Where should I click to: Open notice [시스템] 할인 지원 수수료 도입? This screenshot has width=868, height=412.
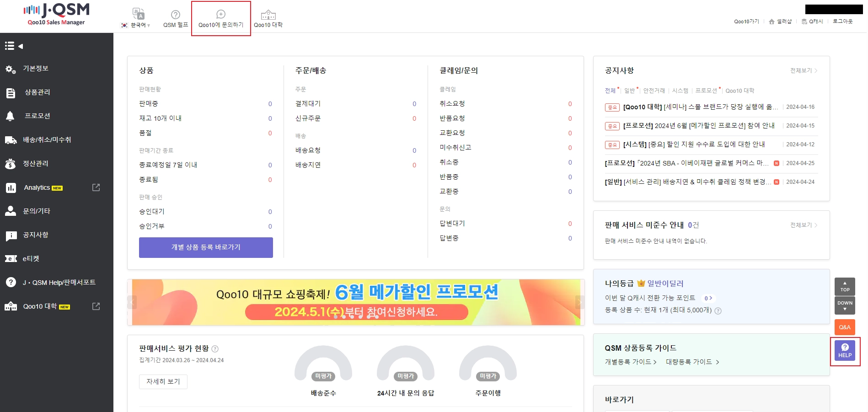[694, 144]
